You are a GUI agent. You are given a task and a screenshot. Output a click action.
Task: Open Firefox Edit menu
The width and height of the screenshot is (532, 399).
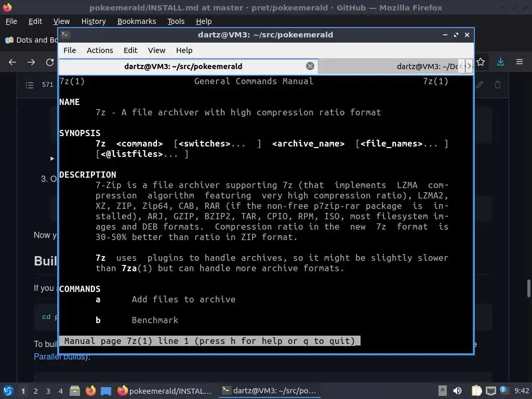point(35,21)
